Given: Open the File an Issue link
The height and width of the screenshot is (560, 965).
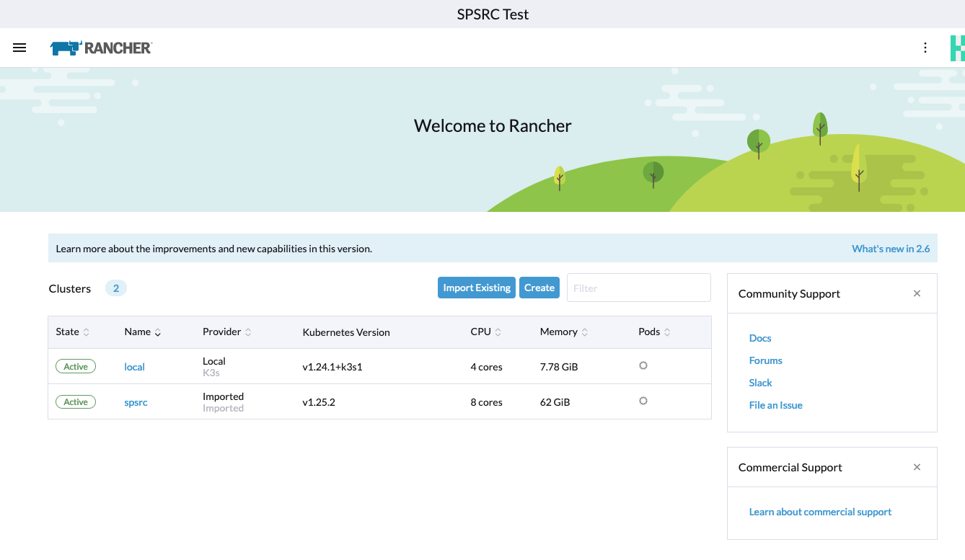Looking at the screenshot, I should (x=776, y=405).
